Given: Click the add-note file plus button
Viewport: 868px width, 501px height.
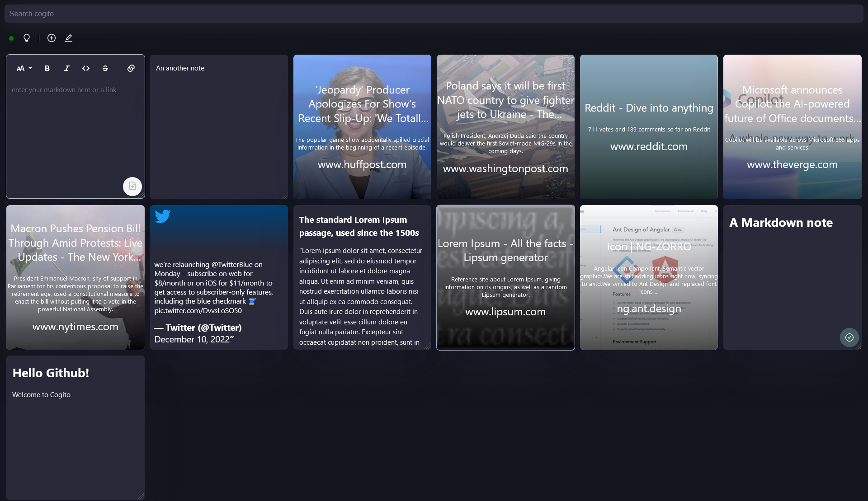Looking at the screenshot, I should (x=132, y=186).
